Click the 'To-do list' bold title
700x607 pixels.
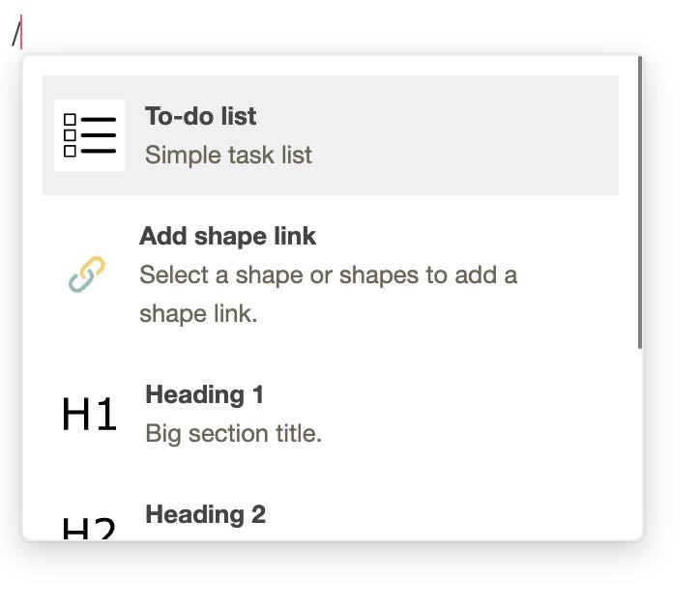click(x=200, y=117)
